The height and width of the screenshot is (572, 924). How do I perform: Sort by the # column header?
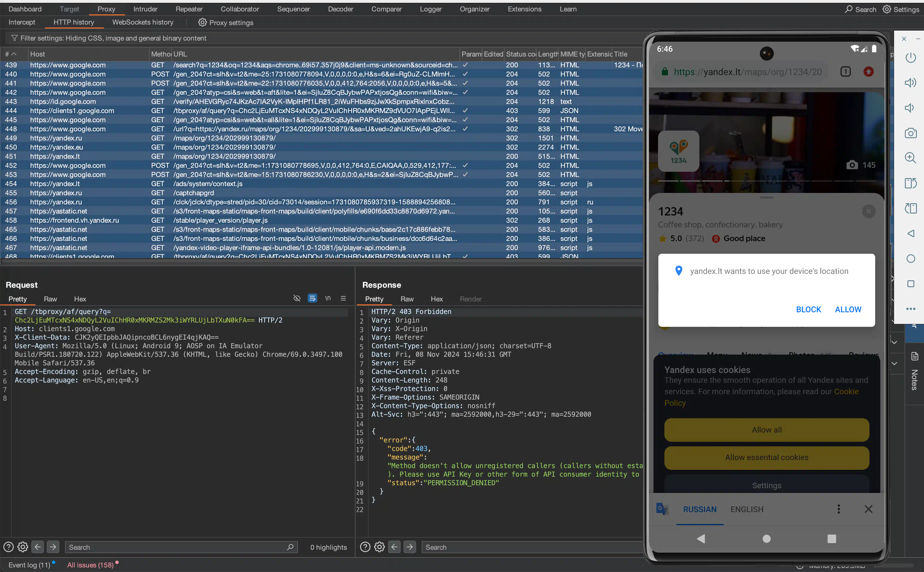(14, 54)
